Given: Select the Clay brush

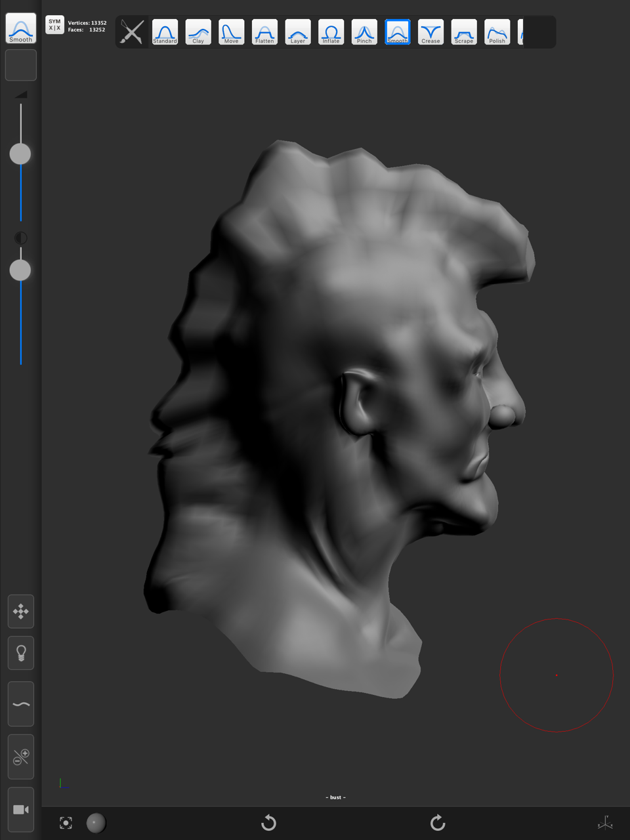Looking at the screenshot, I should (x=198, y=32).
